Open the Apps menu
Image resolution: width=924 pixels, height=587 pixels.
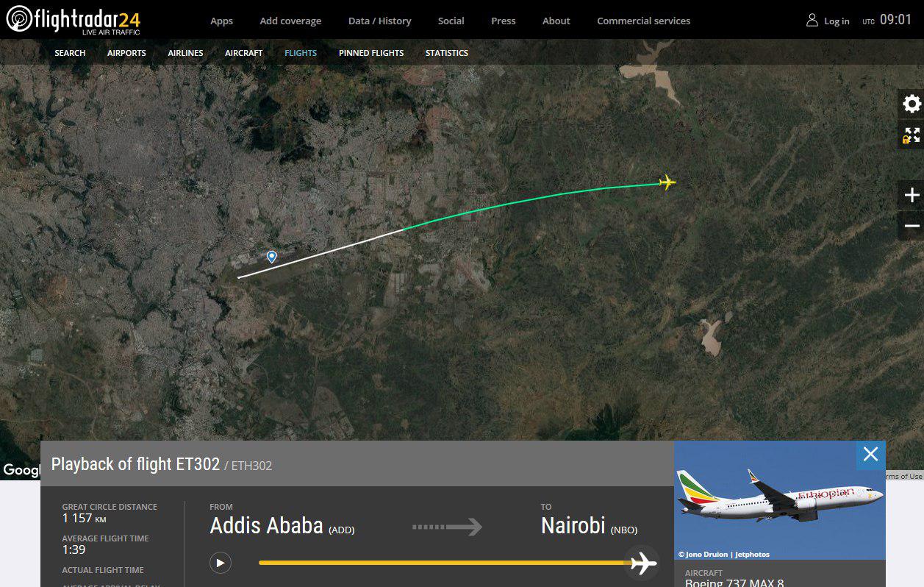pyautogui.click(x=221, y=21)
